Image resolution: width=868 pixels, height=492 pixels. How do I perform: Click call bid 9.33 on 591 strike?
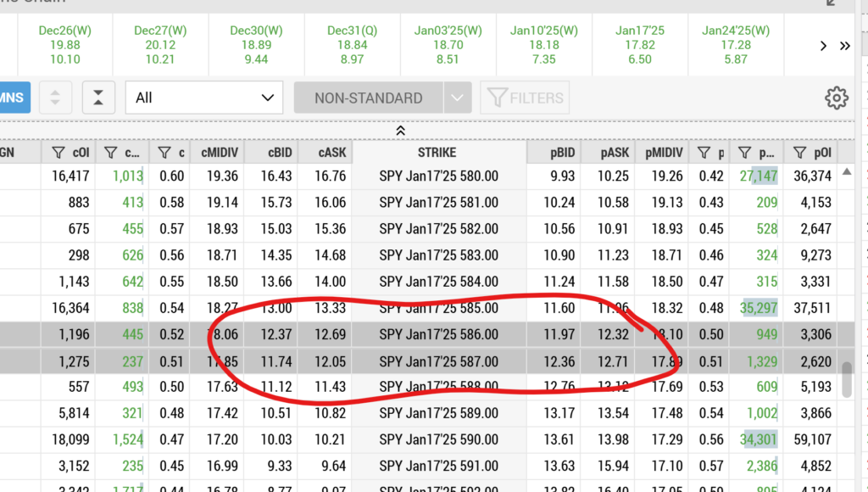pyautogui.click(x=280, y=466)
